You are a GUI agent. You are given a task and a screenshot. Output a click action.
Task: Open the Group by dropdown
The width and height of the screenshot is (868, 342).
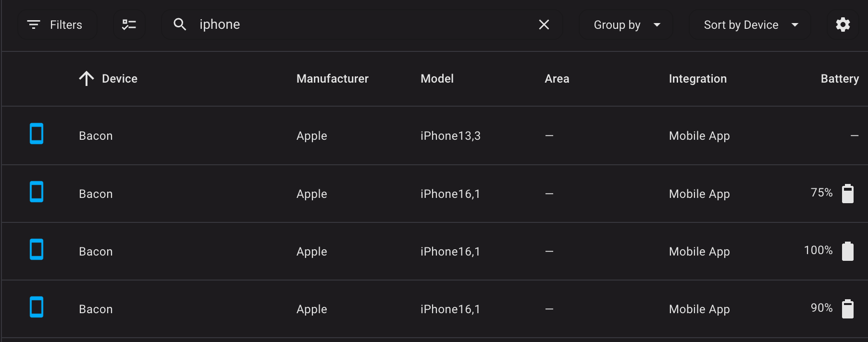click(626, 24)
